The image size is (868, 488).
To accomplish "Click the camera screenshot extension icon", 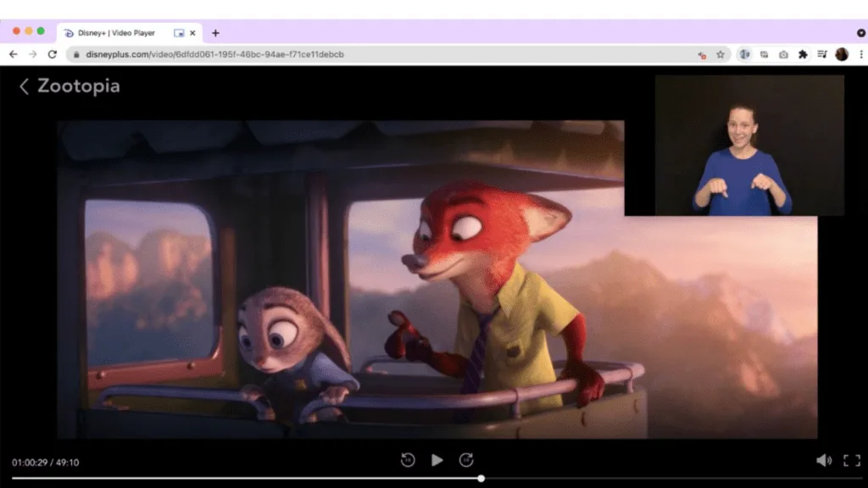I will click(x=783, y=54).
